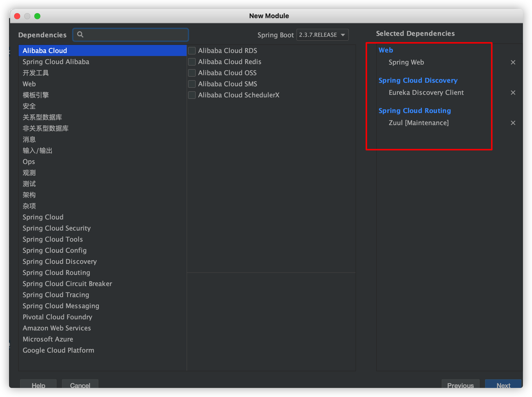Screen dimensions: 532x397
Task: Select the 杂项 category
Action: coord(102,206)
